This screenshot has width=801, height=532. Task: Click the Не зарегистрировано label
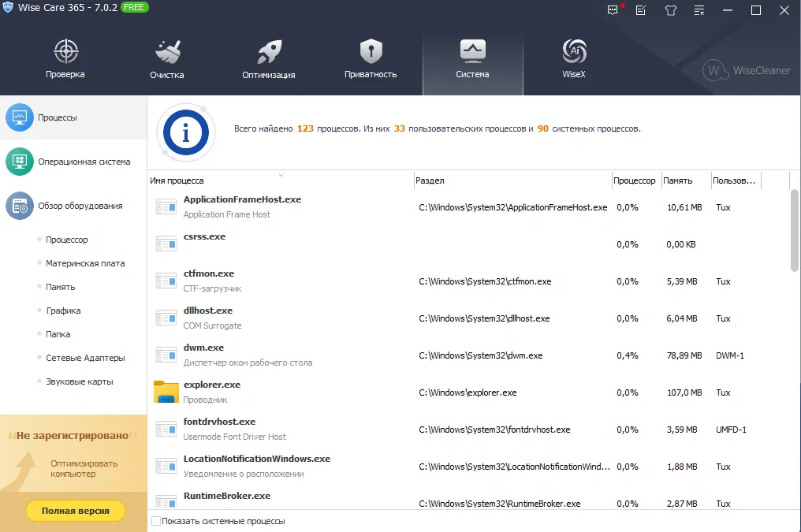(73, 436)
